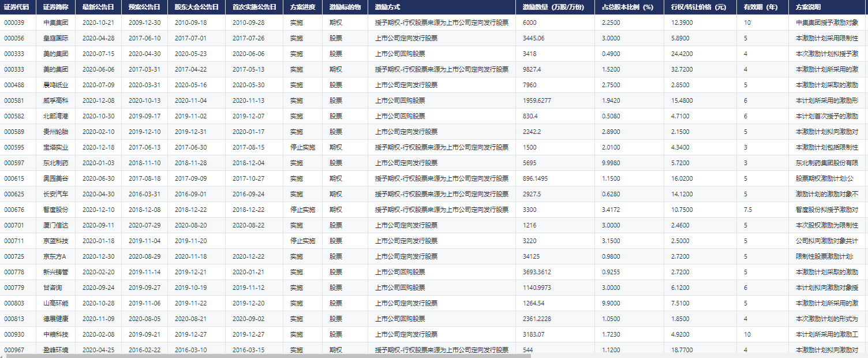This screenshot has height=358, width=868.
Task: Select the 京蓝科技 cell
Action: (56, 241)
